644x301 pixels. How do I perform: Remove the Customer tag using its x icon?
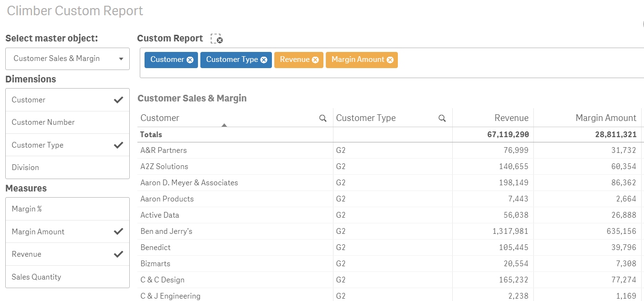tap(190, 60)
